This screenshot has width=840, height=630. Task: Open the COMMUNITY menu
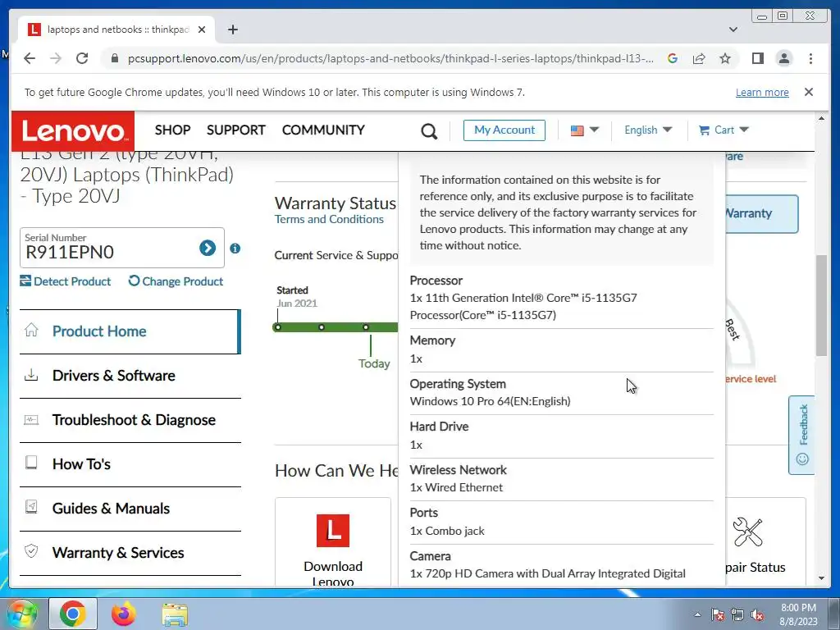click(x=323, y=130)
